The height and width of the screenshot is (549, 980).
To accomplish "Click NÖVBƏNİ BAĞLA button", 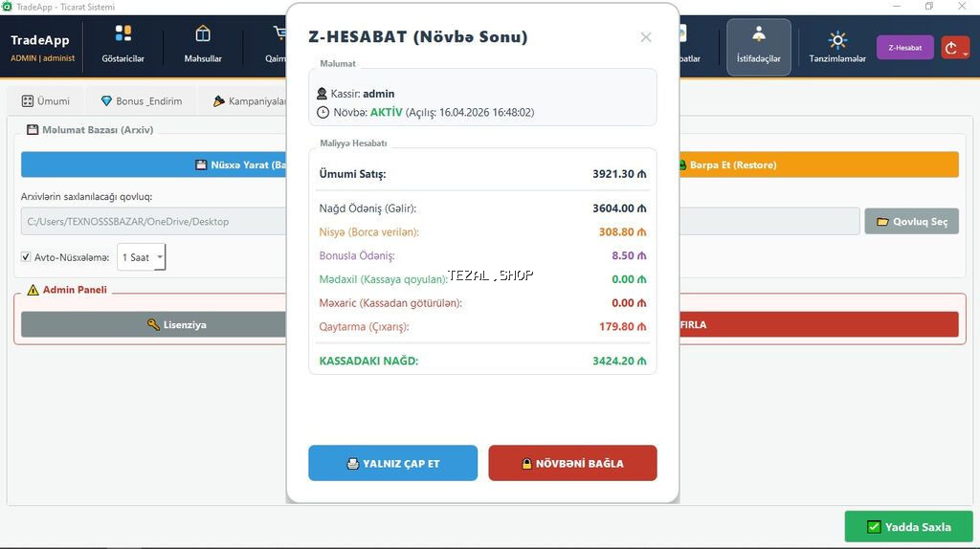I will (x=572, y=463).
